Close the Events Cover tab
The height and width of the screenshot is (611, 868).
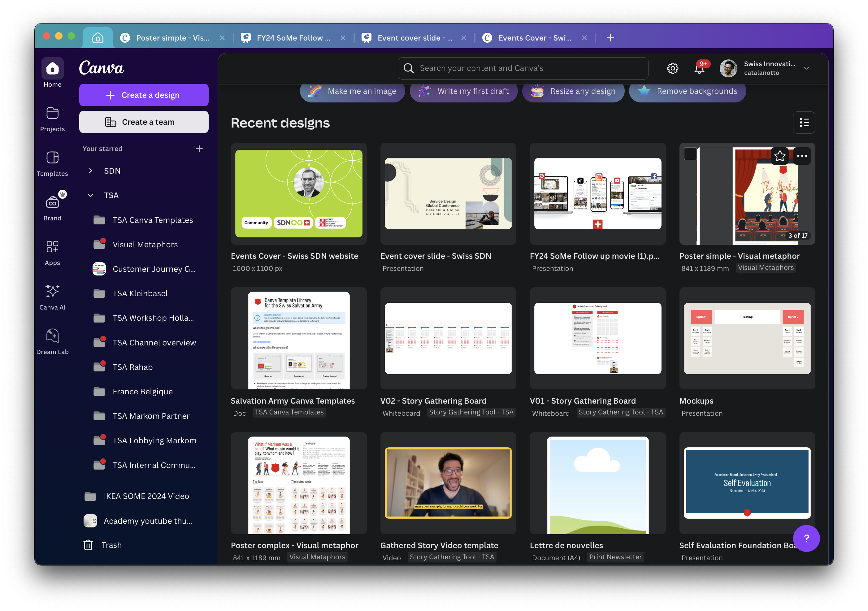(584, 38)
